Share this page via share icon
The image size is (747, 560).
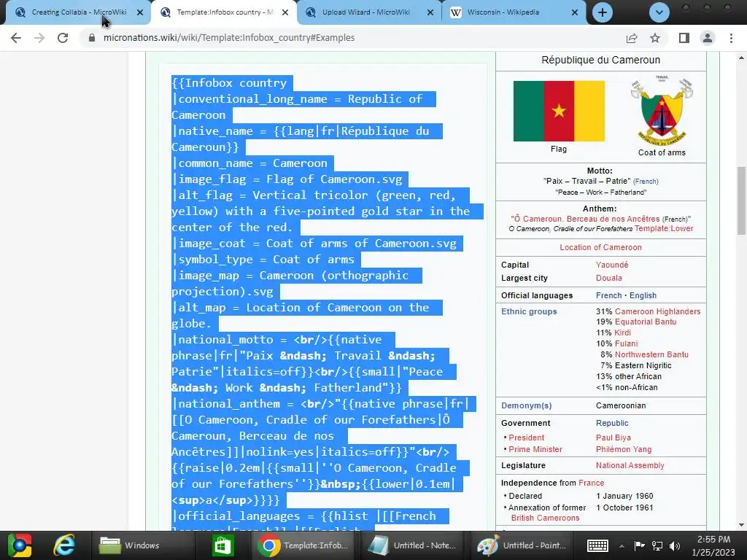632,38
